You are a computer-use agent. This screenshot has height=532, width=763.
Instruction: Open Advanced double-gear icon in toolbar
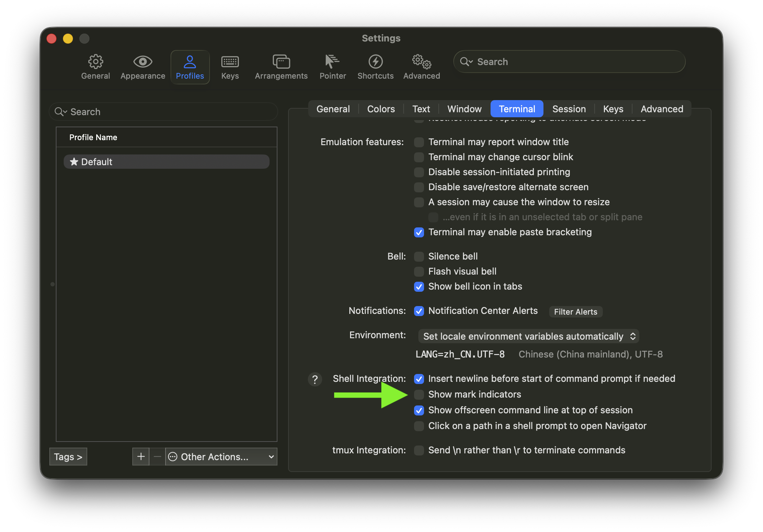tap(422, 62)
